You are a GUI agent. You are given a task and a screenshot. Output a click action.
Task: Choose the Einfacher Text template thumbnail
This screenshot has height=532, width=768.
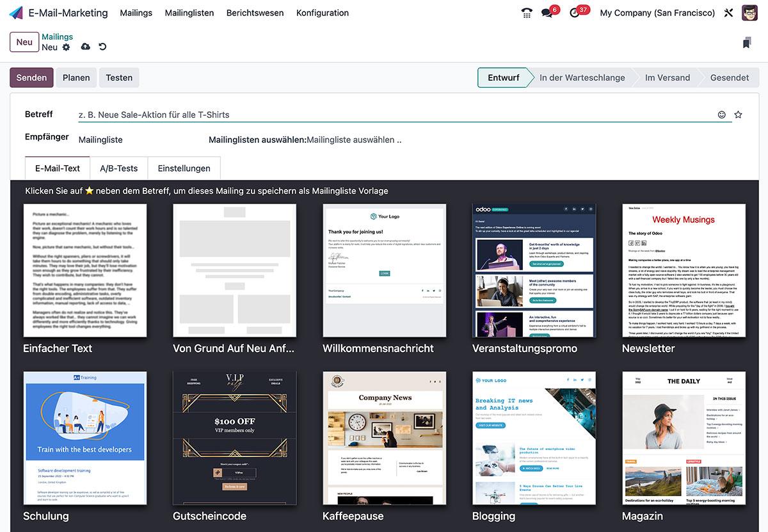(85, 270)
